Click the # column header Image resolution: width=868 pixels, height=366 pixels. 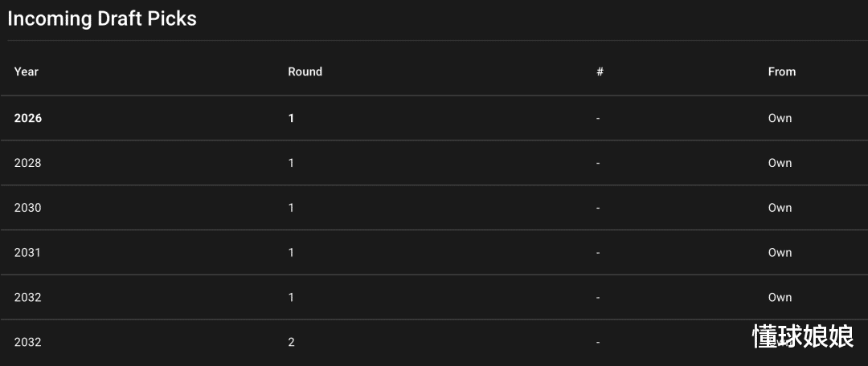(x=600, y=71)
